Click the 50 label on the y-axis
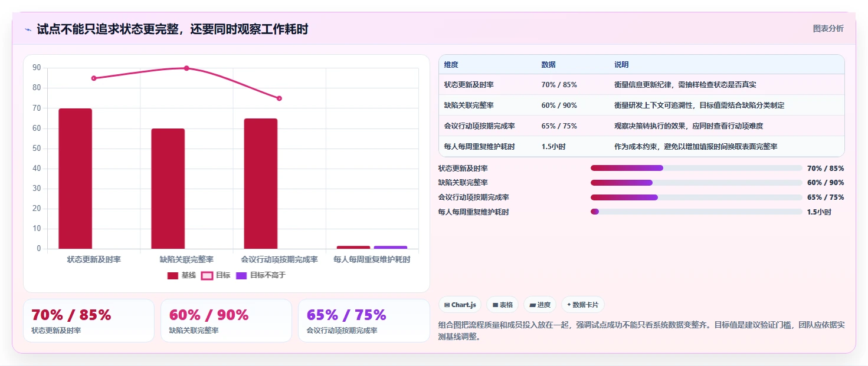This screenshot has height=366, width=868. (37, 149)
